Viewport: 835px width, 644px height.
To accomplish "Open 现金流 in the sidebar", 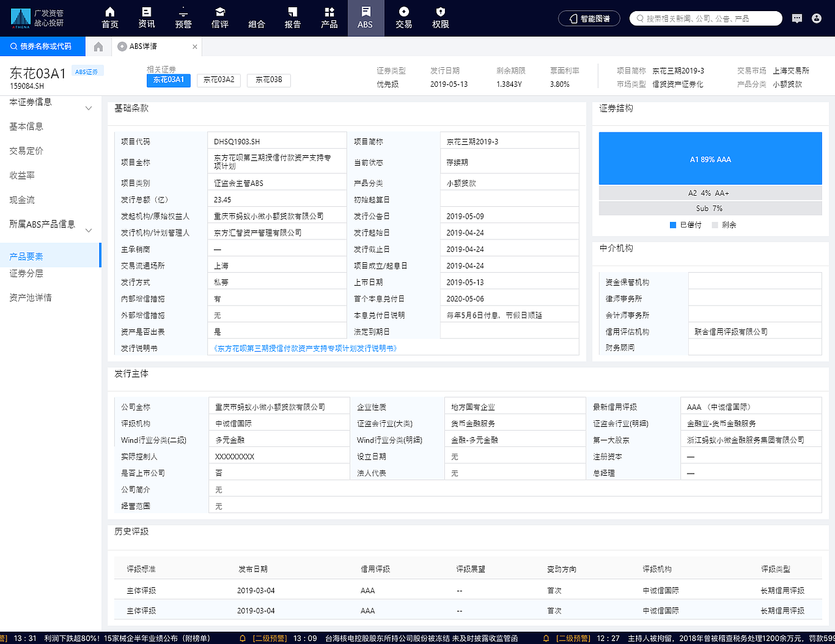I will (x=22, y=200).
